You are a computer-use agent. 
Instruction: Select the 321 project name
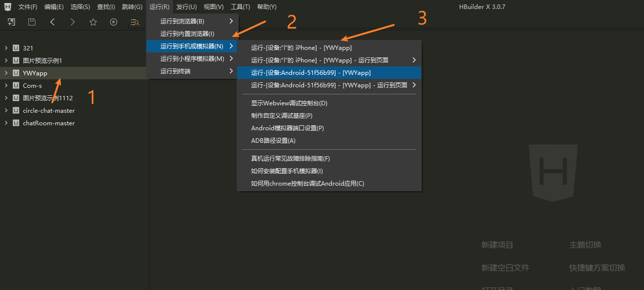(28, 48)
